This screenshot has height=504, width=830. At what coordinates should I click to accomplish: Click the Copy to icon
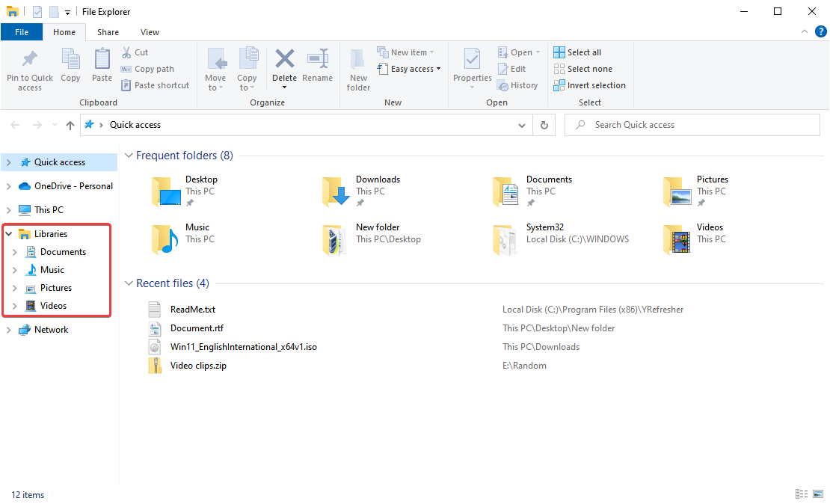tap(248, 59)
